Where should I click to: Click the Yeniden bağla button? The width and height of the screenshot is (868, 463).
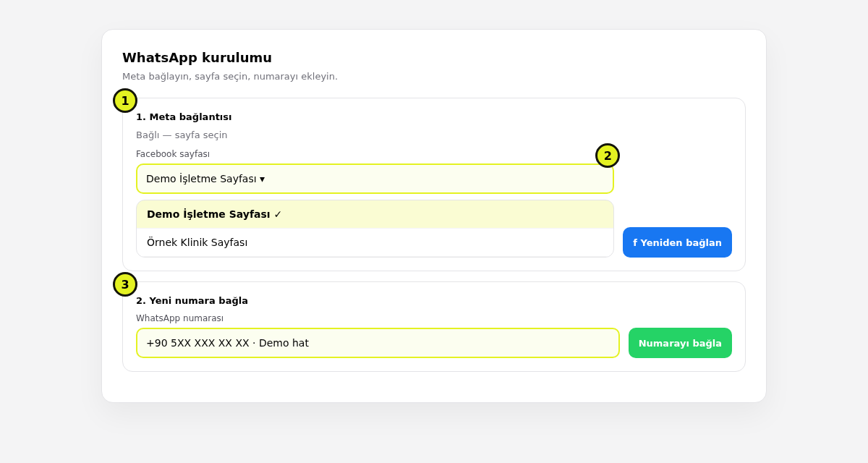(677, 242)
